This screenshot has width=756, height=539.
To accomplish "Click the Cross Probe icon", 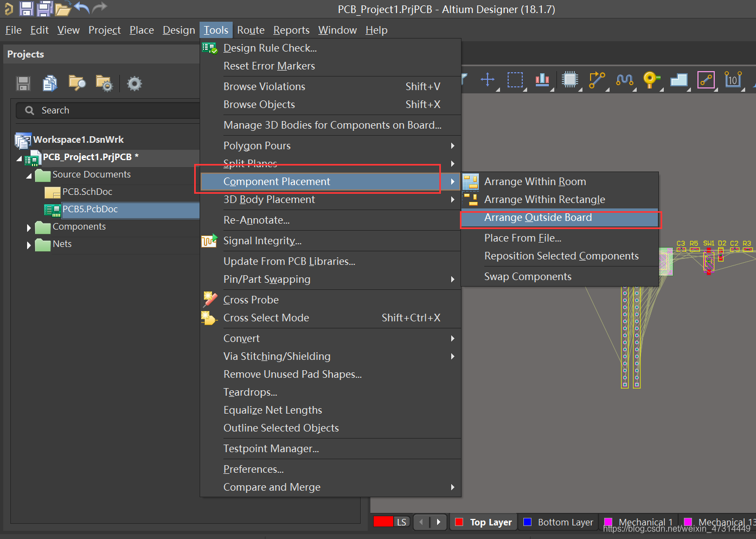I will pyautogui.click(x=210, y=300).
